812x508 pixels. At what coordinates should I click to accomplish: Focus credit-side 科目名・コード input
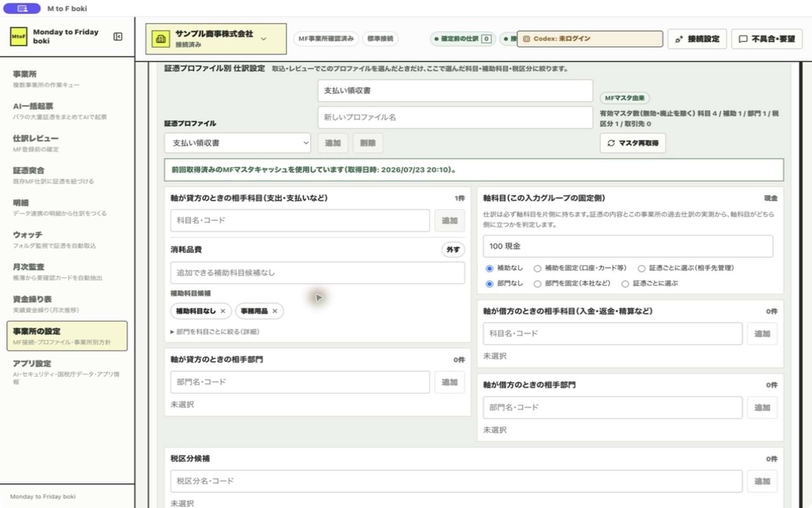pyautogui.click(x=300, y=221)
